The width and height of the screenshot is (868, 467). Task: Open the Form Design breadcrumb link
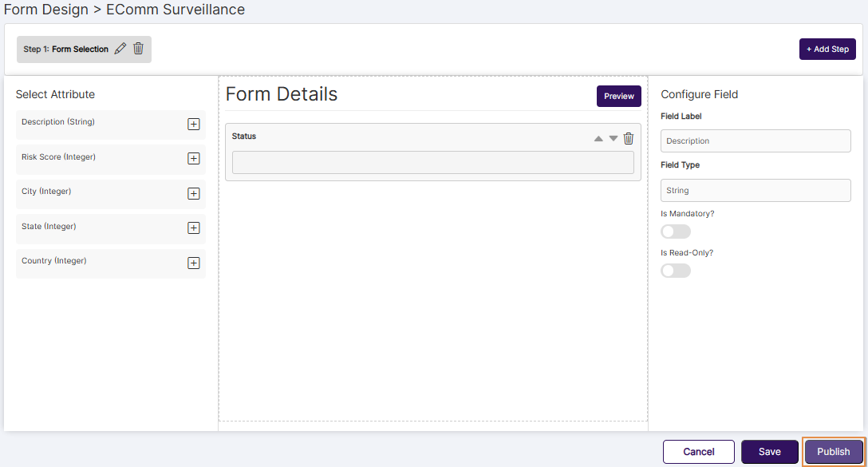point(45,10)
